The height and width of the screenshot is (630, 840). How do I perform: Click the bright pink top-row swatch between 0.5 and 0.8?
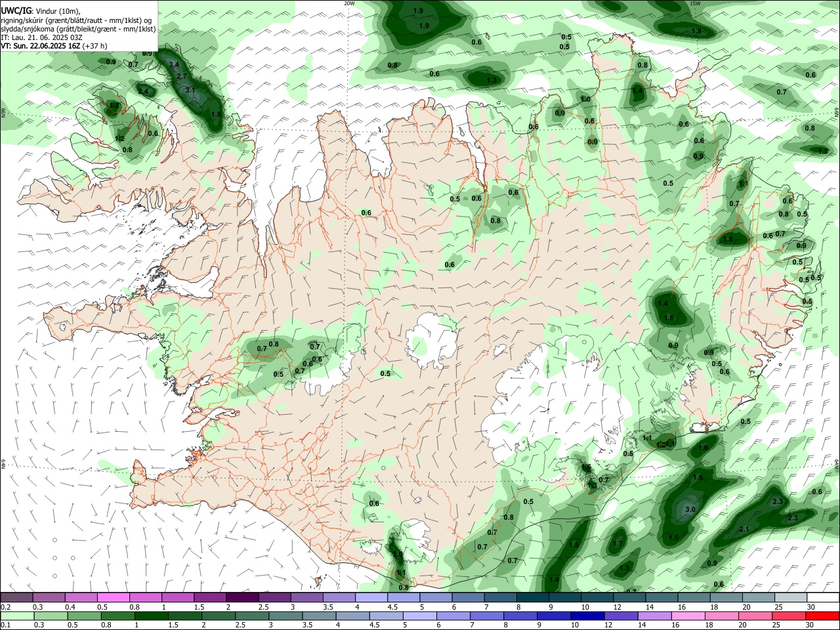(113, 598)
